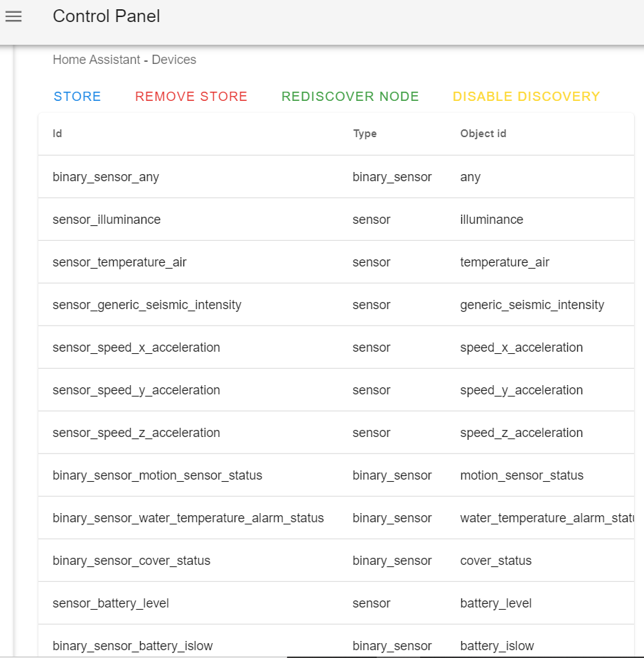The height and width of the screenshot is (658, 644).
Task: Click the blue STORE button
Action: (x=77, y=97)
